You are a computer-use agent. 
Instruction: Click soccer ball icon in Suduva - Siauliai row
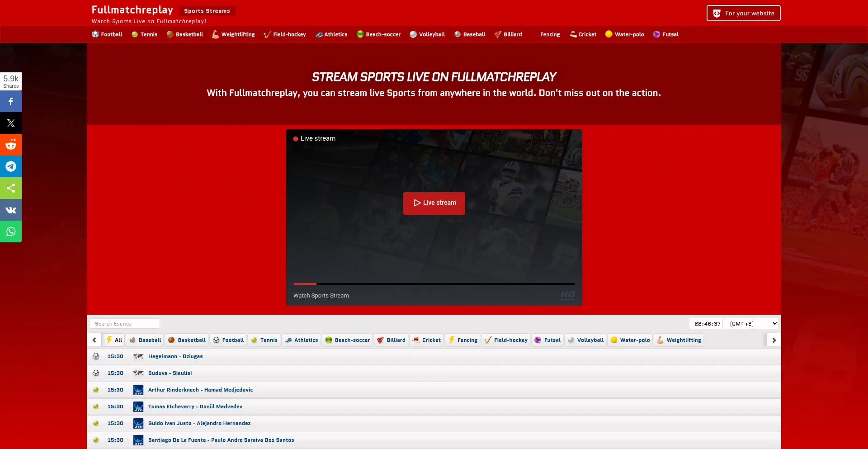(x=96, y=373)
